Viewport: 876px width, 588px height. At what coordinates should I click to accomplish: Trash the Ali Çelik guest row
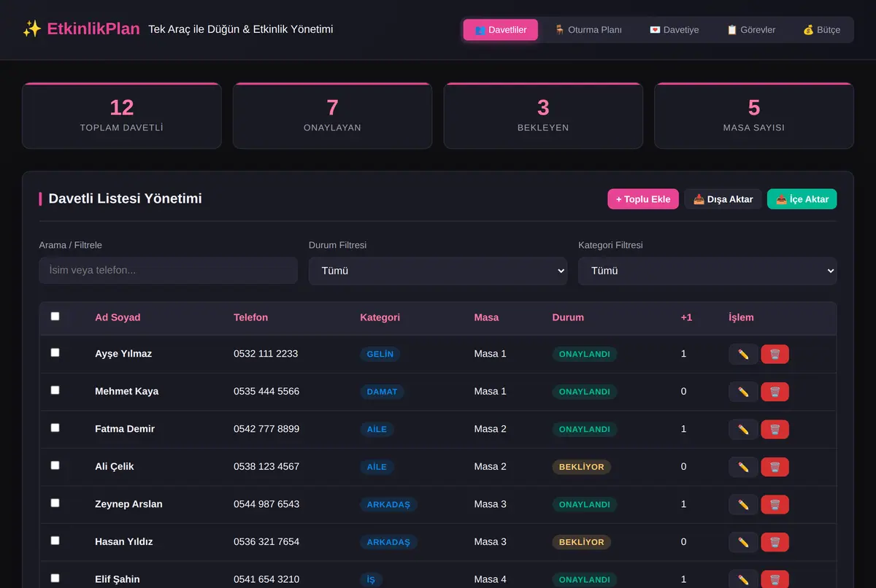(x=775, y=467)
